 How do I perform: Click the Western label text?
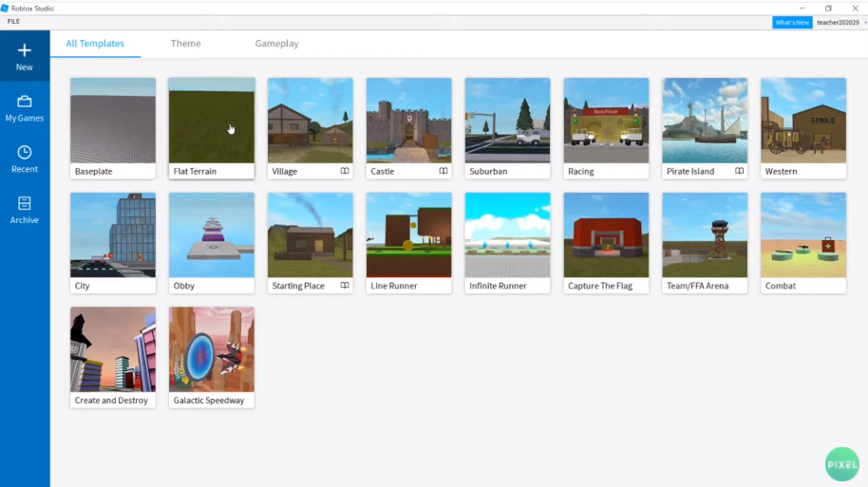781,172
